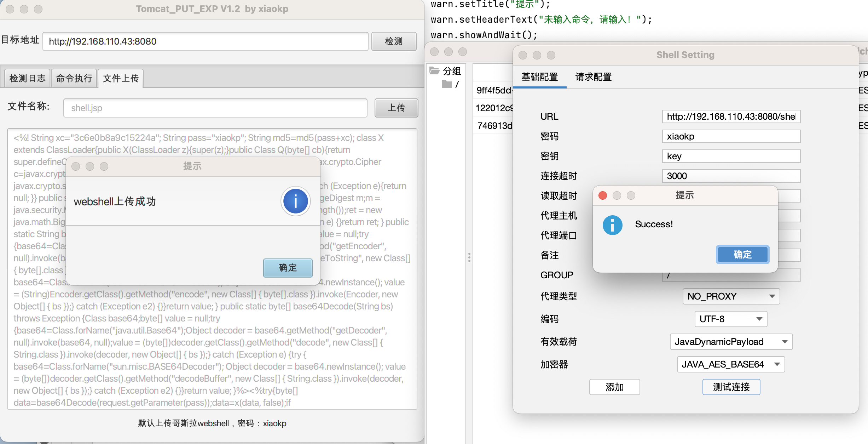Open the 命令执行 tab
The image size is (868, 444).
point(74,78)
